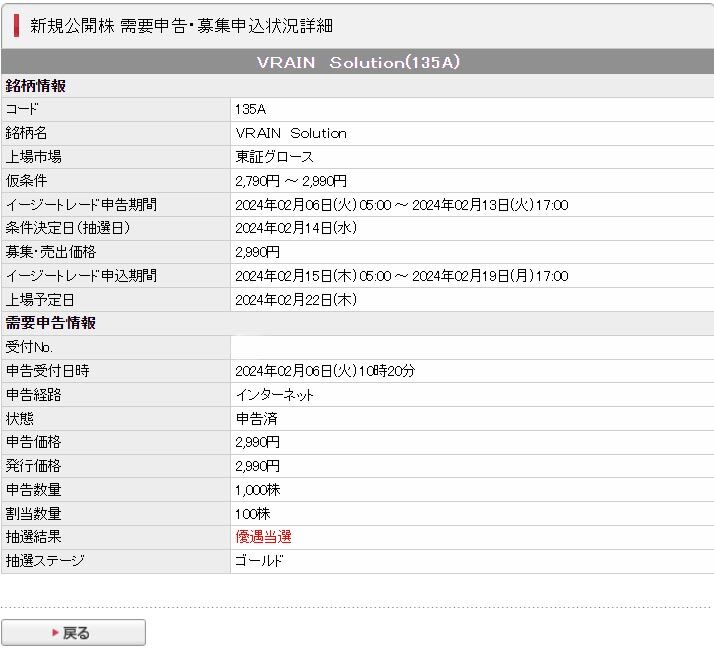Select the page title 新規公開株 需要申告・募集申込状況詳細
Viewport: 714px width, 661px height.
point(181,25)
